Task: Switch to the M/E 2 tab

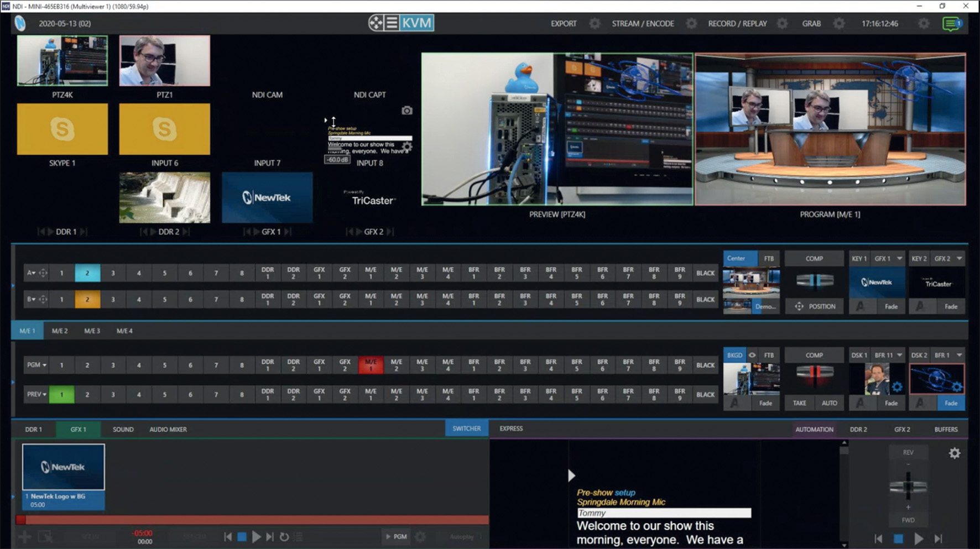Action: (60, 331)
